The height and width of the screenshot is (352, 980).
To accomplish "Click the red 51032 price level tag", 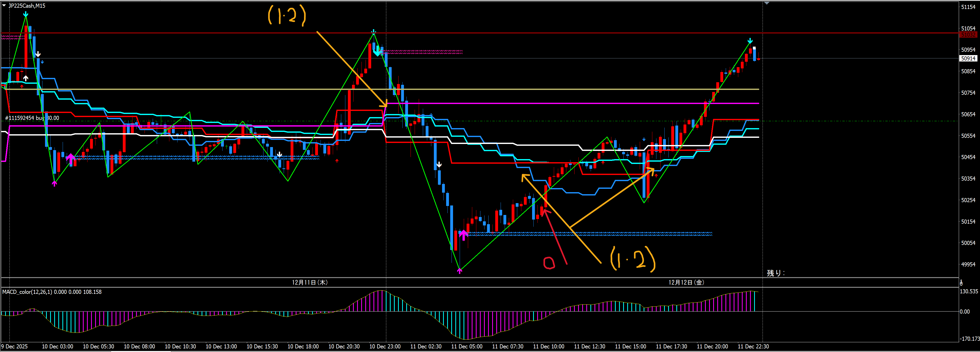I will pos(968,35).
